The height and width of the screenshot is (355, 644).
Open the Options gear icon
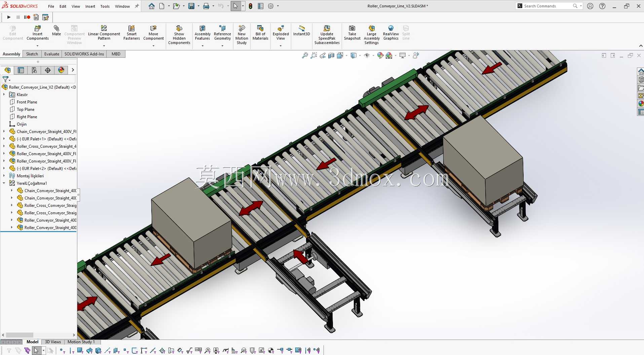(x=271, y=6)
